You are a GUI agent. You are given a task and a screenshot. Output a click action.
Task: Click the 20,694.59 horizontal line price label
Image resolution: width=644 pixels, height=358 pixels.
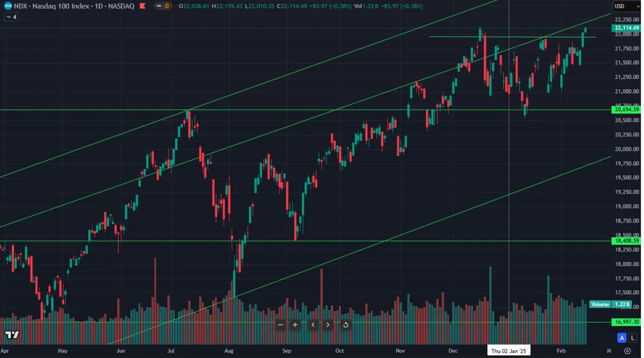coord(626,110)
